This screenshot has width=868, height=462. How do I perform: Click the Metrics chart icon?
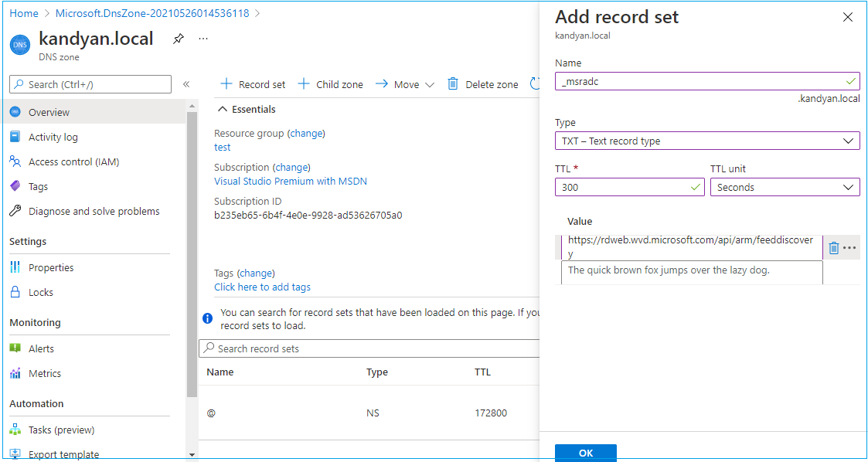(15, 373)
